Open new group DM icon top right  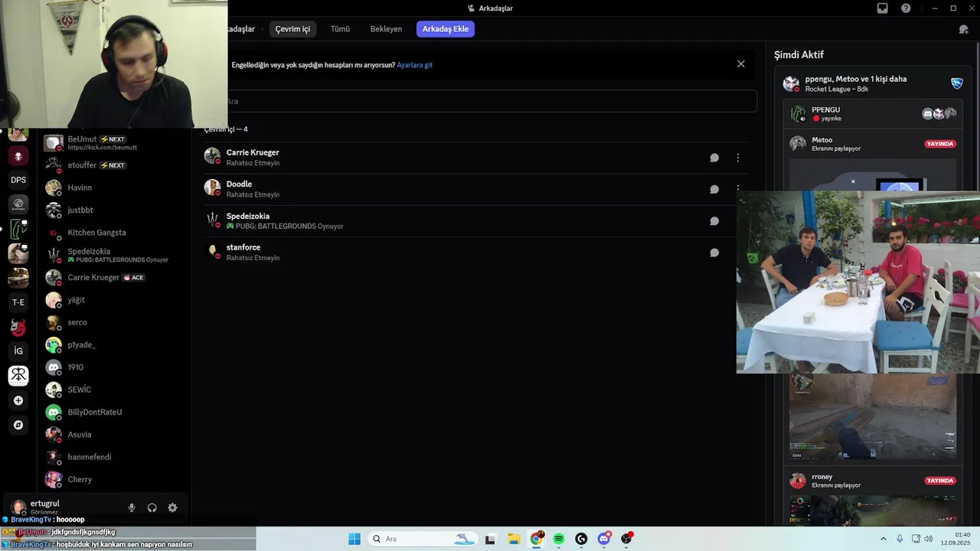963,29
